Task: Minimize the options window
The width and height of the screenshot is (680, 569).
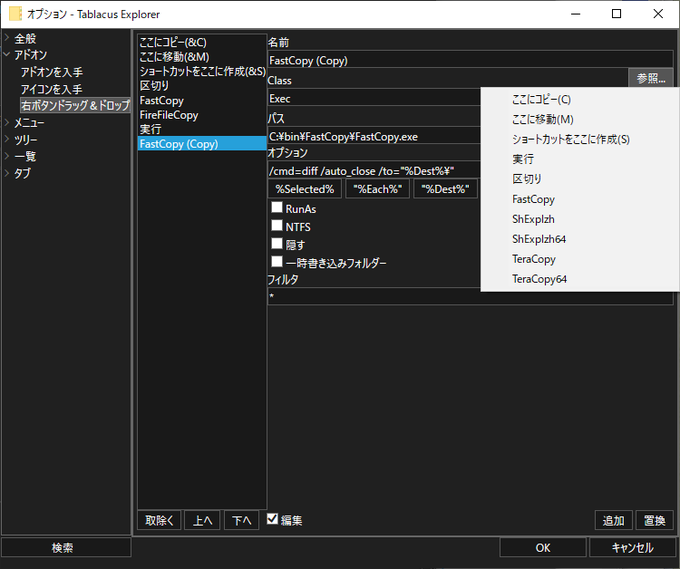Action: 575,14
